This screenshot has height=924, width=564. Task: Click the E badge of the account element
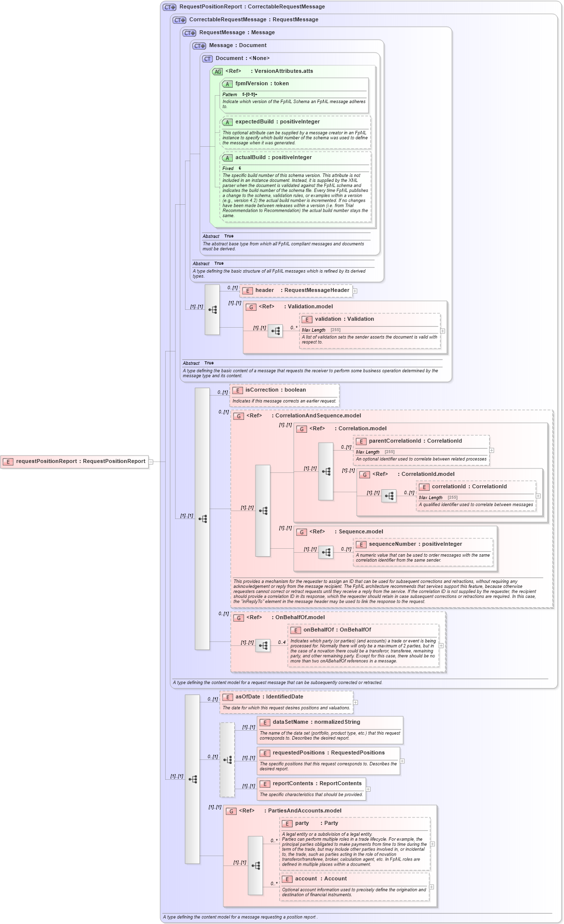point(287,879)
